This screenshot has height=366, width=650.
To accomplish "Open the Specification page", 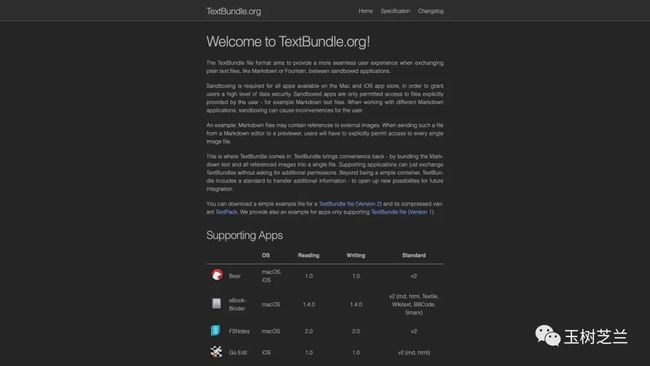I will (x=395, y=11).
